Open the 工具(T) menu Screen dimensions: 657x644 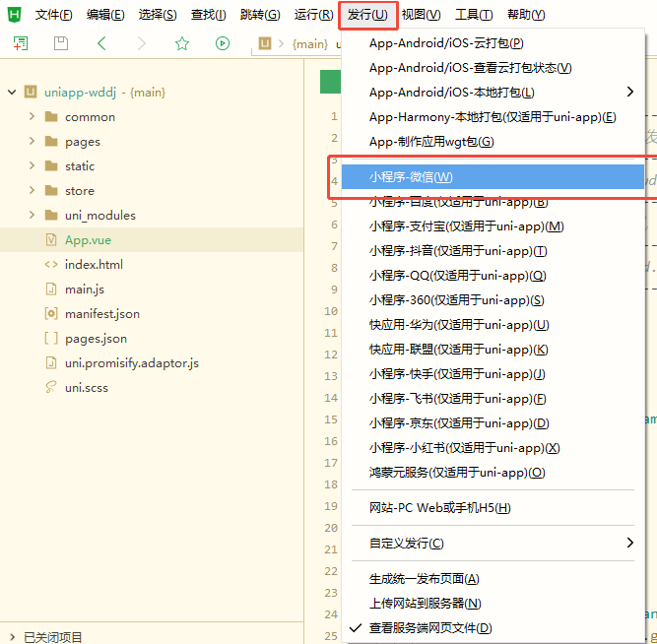(474, 15)
